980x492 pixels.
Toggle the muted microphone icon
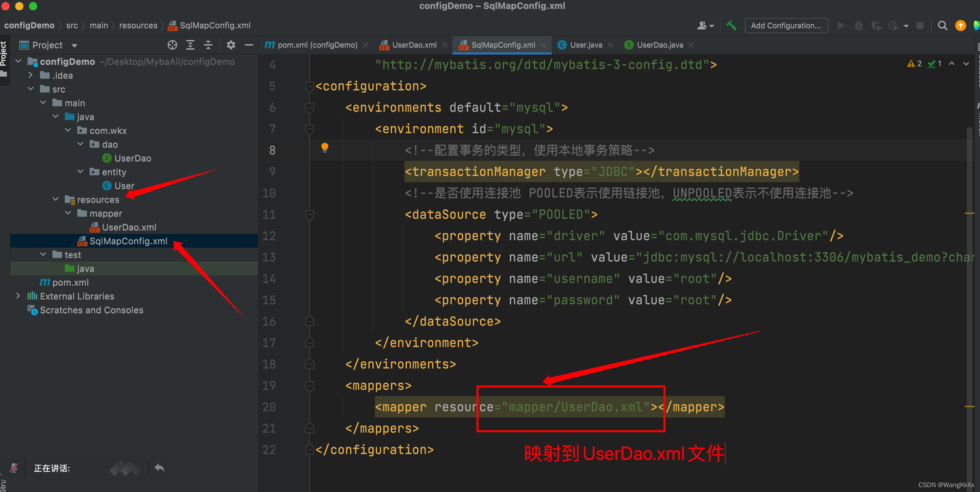(14, 468)
